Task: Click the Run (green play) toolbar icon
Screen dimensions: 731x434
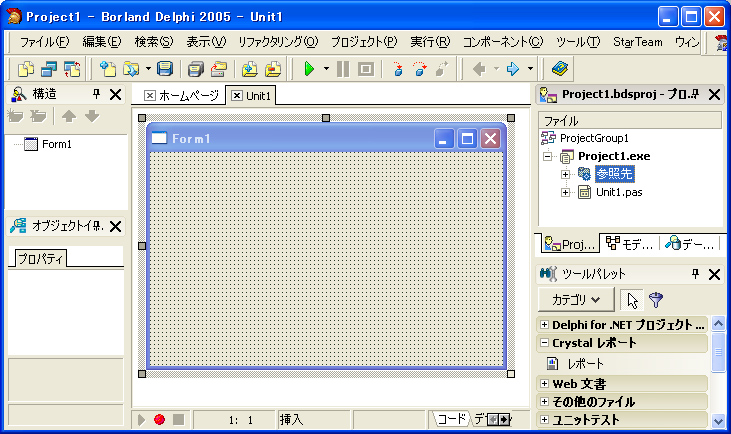Action: pos(309,69)
